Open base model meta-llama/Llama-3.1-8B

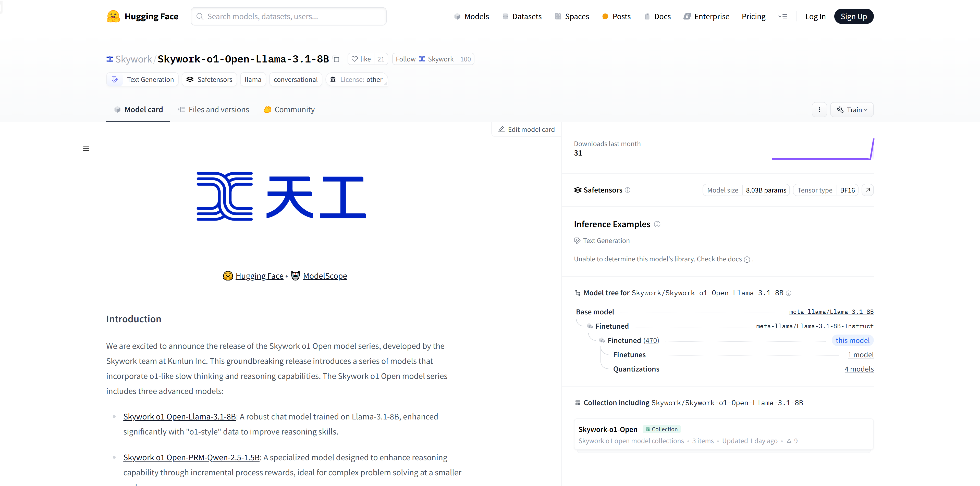(x=831, y=312)
